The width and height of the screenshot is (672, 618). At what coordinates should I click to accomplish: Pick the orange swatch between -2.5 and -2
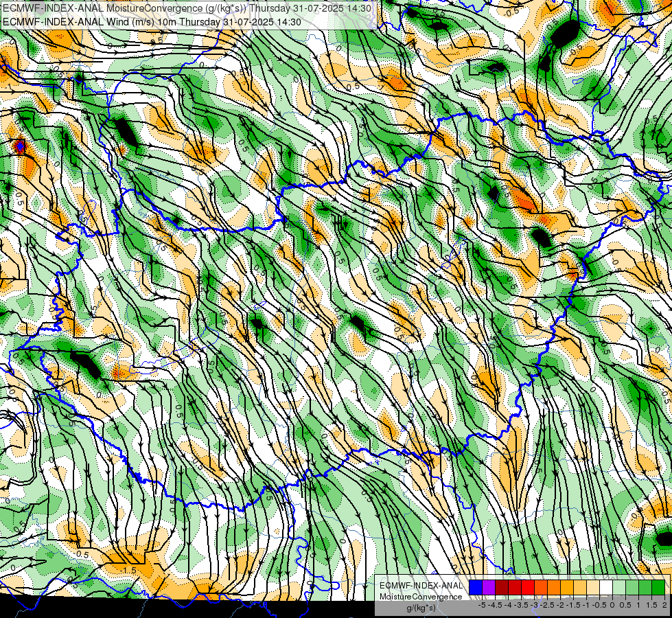pos(554,588)
